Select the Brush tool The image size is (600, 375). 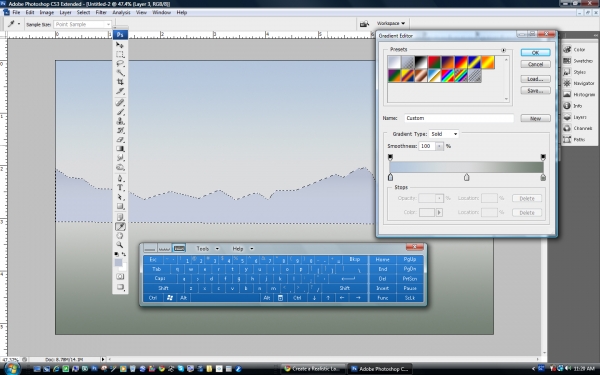click(120, 112)
